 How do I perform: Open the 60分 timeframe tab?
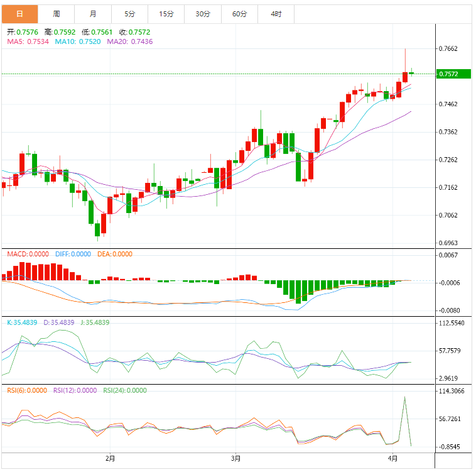coord(239,13)
